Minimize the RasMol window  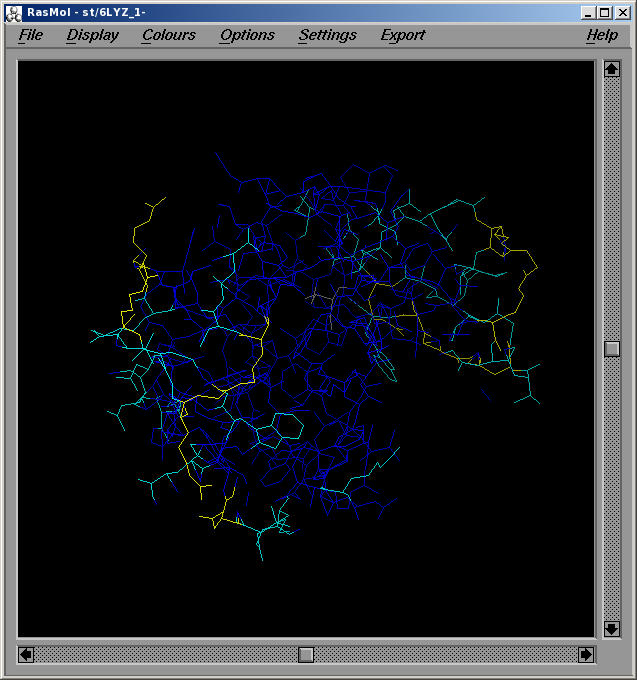click(x=589, y=12)
